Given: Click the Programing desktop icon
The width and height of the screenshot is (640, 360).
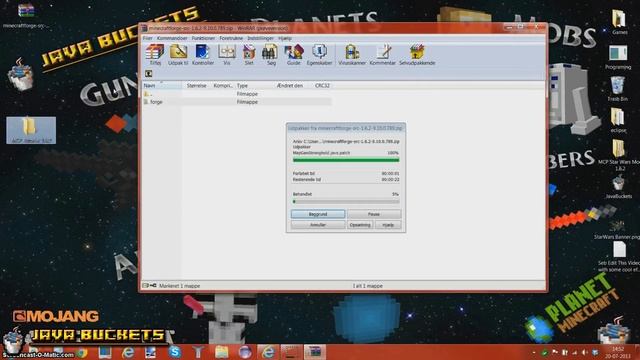Looking at the screenshot, I should [618, 57].
